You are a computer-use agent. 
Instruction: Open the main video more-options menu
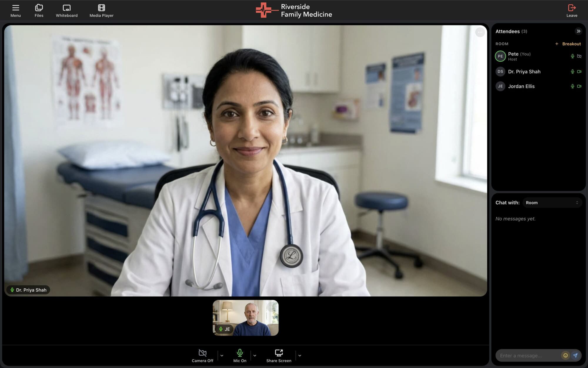point(480,32)
